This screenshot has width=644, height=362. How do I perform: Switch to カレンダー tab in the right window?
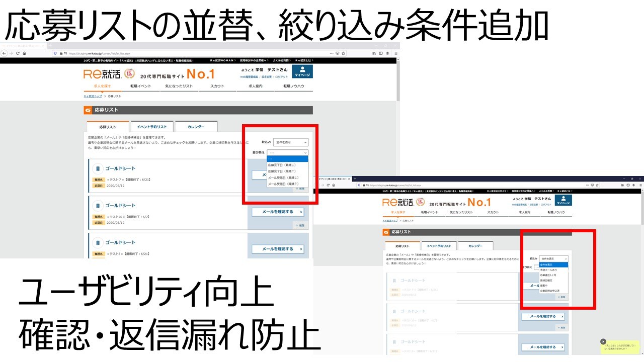tap(475, 246)
